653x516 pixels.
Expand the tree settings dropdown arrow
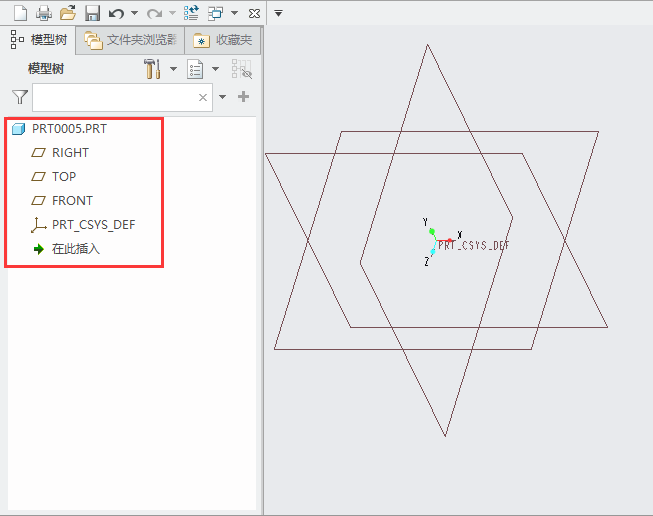point(174,69)
